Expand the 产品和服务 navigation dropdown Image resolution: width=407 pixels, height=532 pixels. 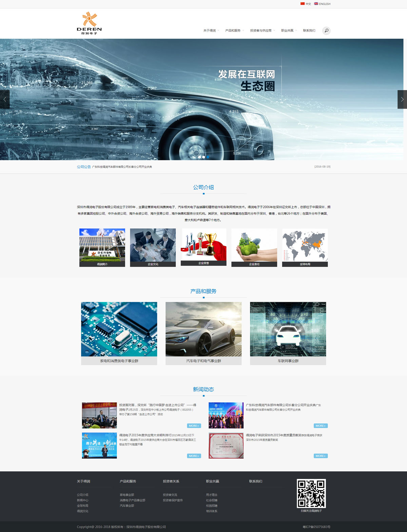click(x=233, y=31)
